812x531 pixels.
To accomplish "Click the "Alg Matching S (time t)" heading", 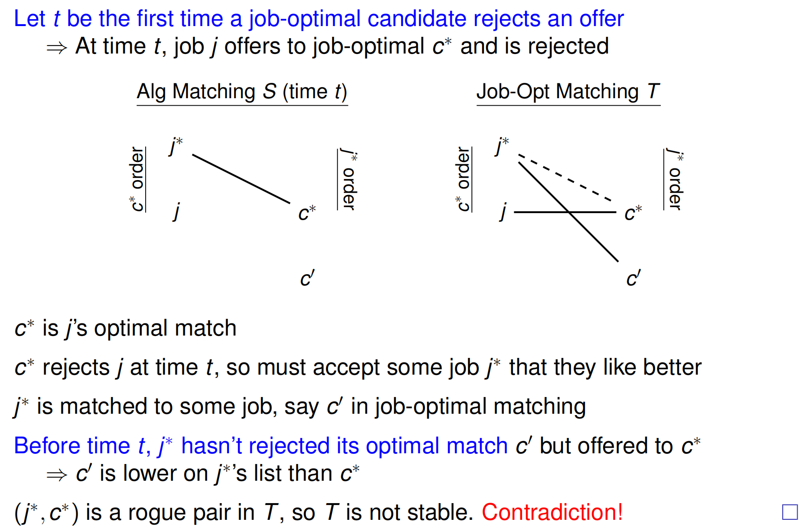I will [242, 92].
